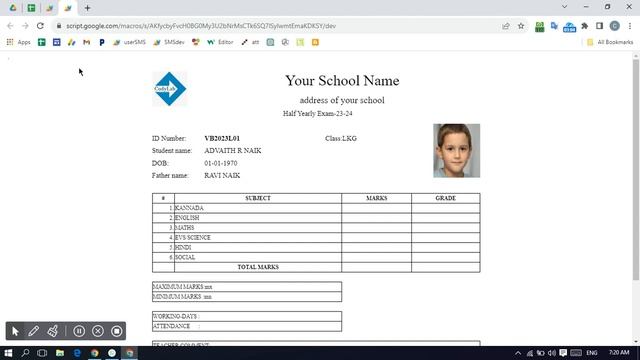Open Chrome three-dot menu
The width and height of the screenshot is (640, 360).
(630, 26)
